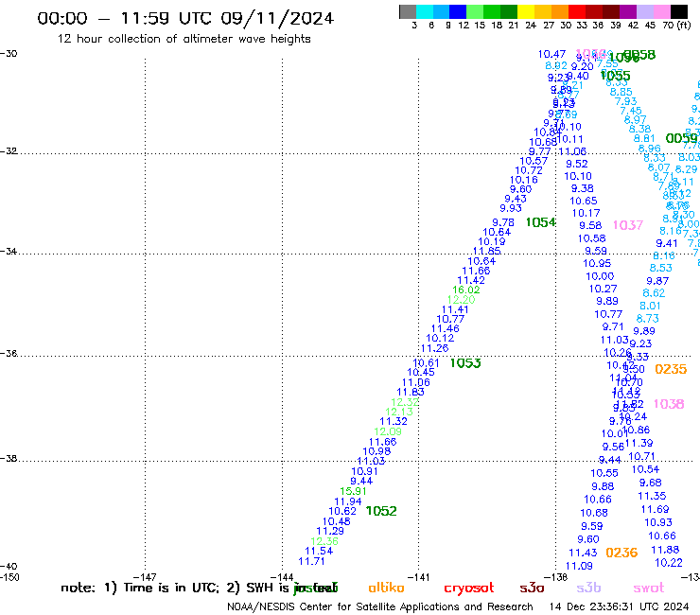Click the '(ft)' unit label in legend
This screenshot has height=615, width=700.
coord(684,26)
